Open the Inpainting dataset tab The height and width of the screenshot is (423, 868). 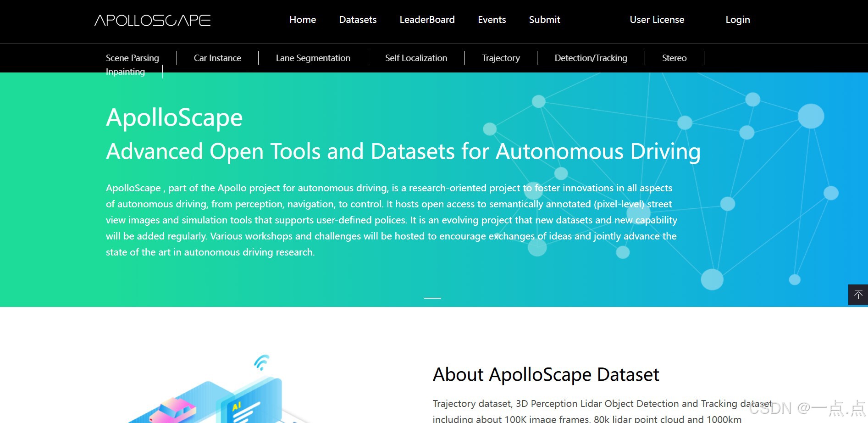click(125, 72)
